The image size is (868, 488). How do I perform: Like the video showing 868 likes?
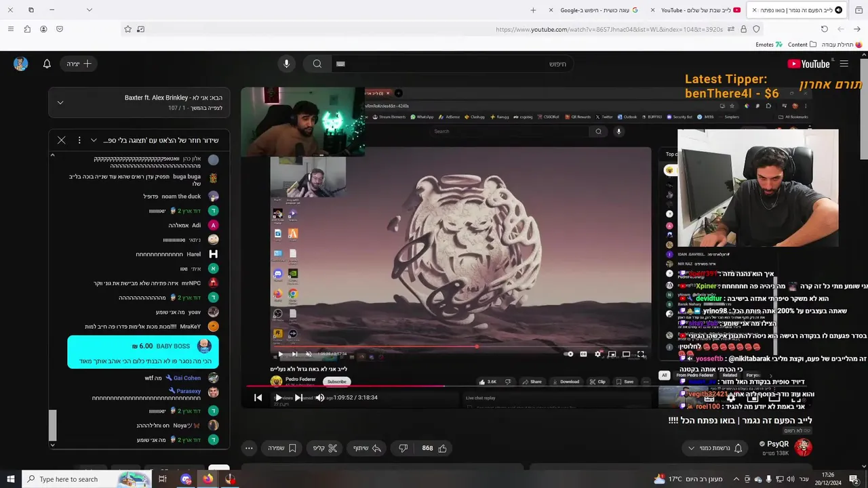(434, 448)
